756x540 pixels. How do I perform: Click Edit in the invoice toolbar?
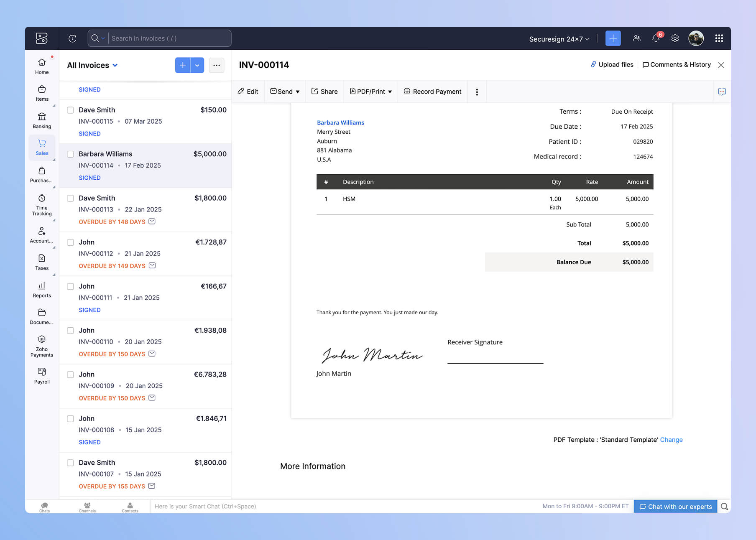pyautogui.click(x=248, y=92)
